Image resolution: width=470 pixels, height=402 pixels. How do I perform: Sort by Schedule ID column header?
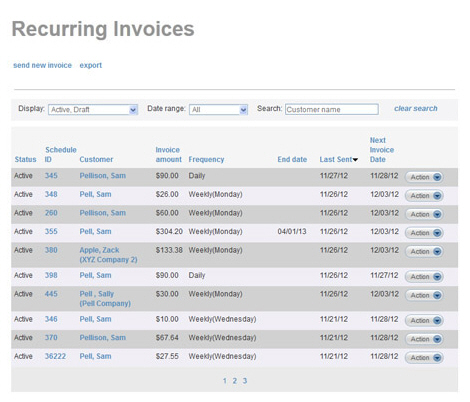click(61, 155)
